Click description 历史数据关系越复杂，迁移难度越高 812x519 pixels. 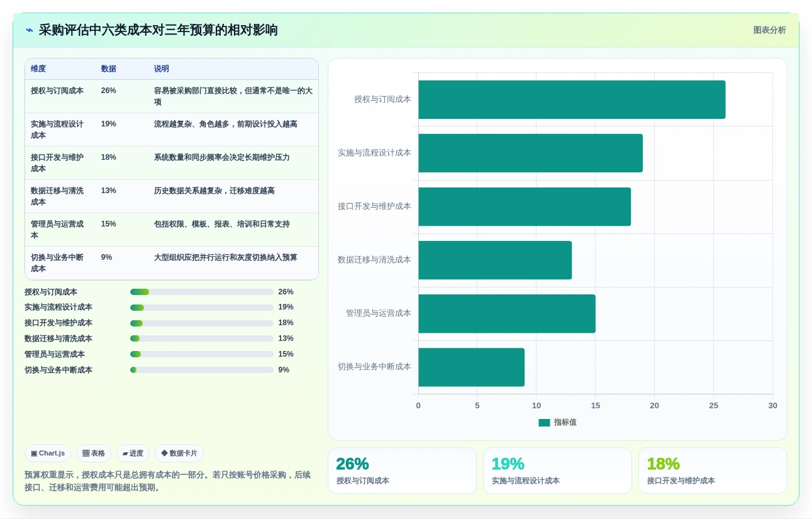pos(214,191)
